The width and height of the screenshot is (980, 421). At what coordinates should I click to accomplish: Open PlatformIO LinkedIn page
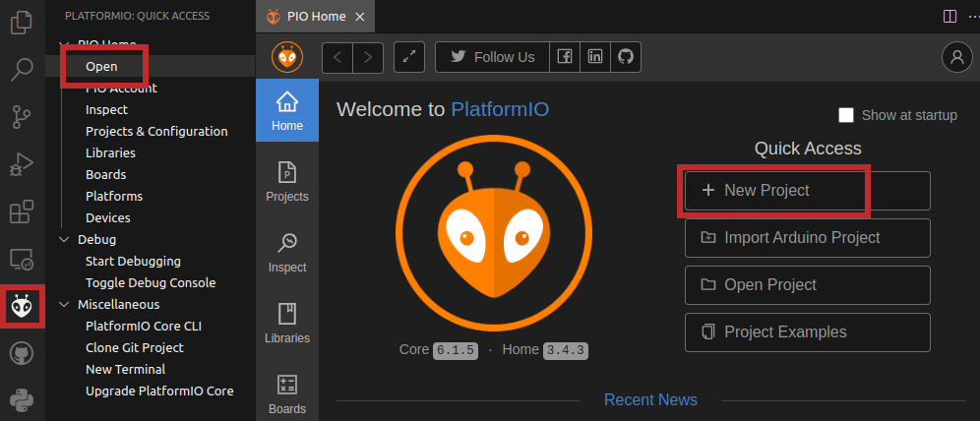[595, 57]
